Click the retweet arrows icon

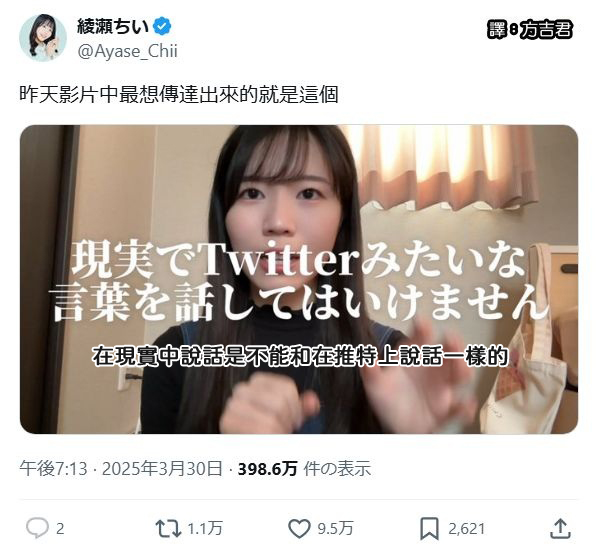[168, 528]
